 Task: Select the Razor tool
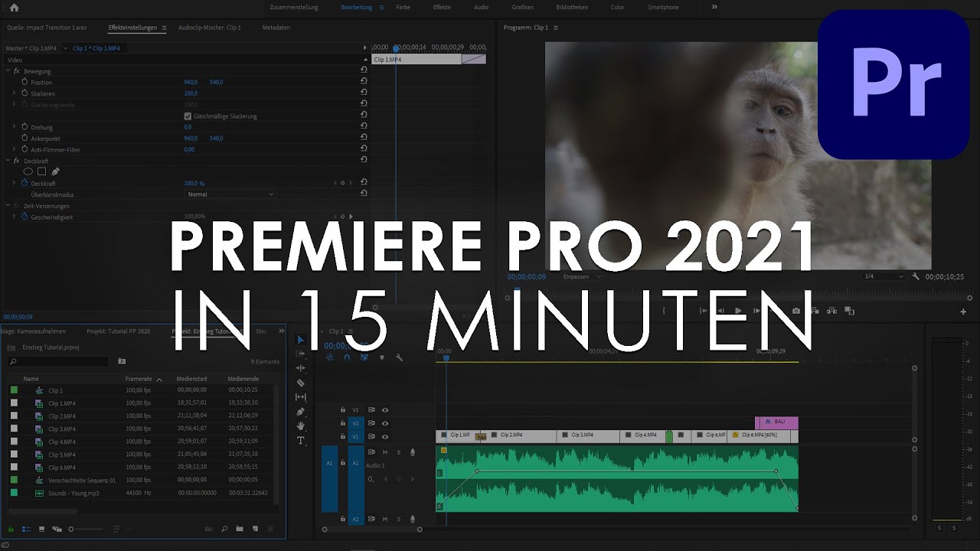point(300,383)
